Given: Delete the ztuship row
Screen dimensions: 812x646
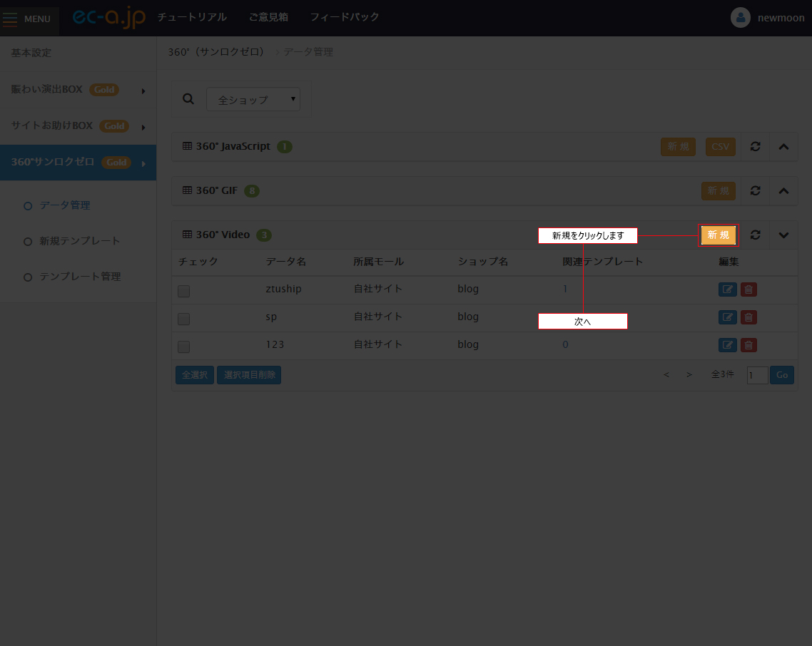Looking at the screenshot, I should pos(748,289).
